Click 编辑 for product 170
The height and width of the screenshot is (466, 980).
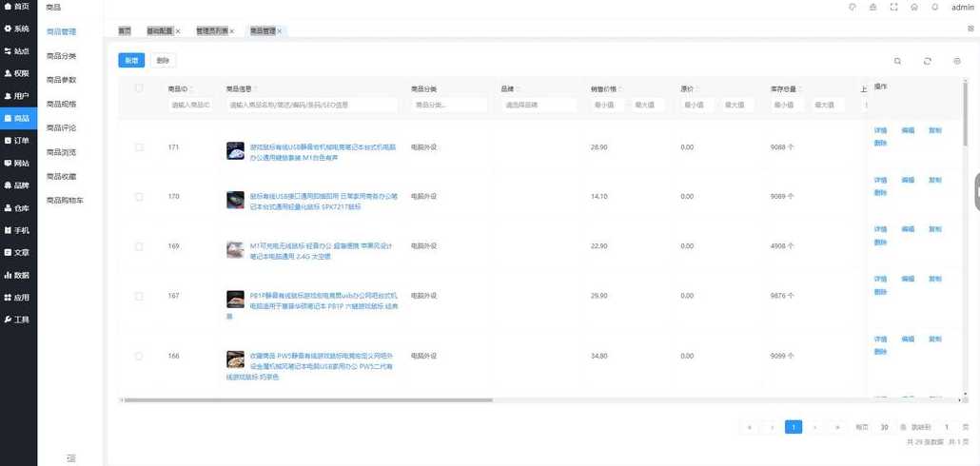click(x=908, y=180)
